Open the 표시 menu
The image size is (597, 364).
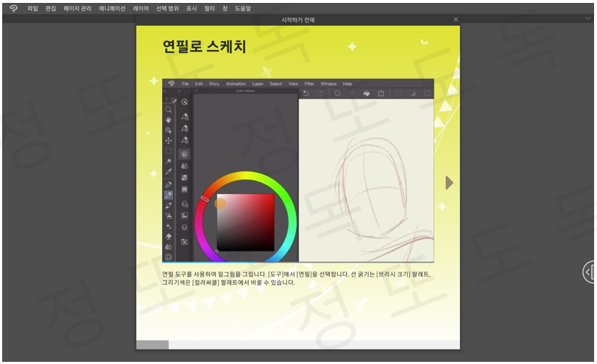click(x=191, y=8)
